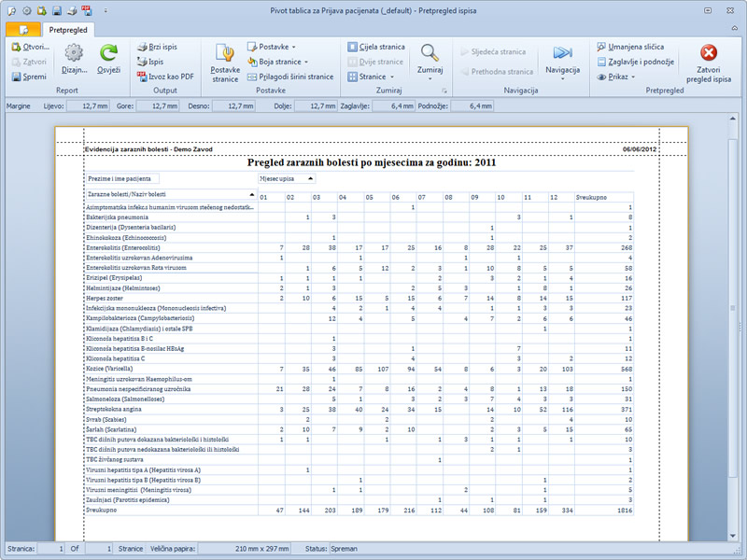Click the vertical scrollbar down arrow

click(x=733, y=536)
